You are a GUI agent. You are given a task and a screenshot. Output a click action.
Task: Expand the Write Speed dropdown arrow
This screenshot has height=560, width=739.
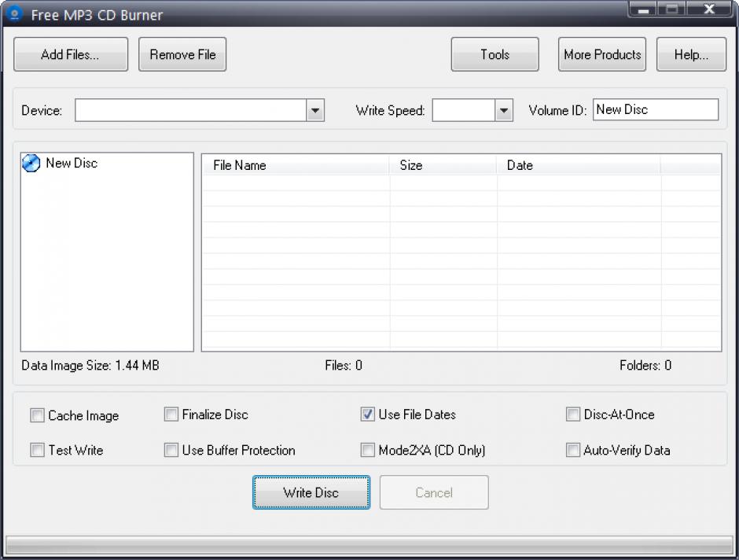tap(504, 110)
